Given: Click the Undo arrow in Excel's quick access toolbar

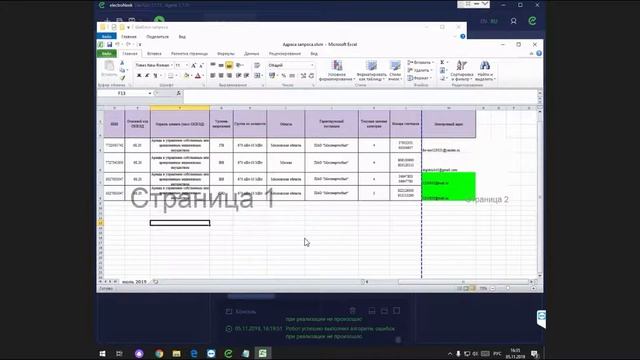Looking at the screenshot, I should (118, 44).
